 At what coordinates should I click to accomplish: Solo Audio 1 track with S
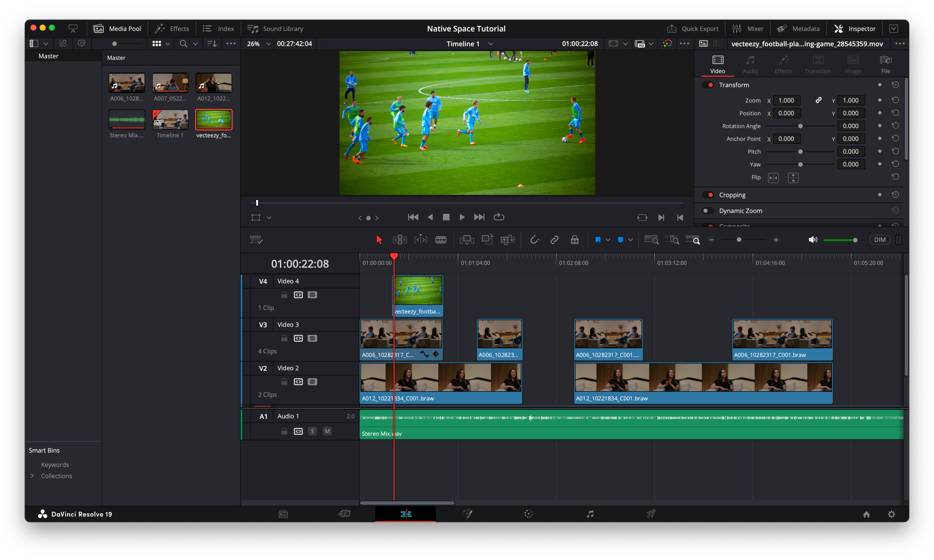point(312,431)
